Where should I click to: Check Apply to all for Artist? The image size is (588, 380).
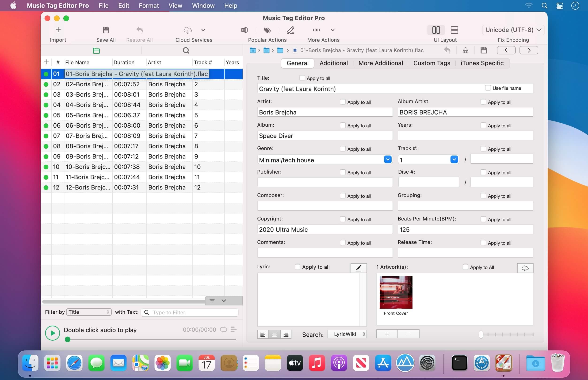pos(343,102)
